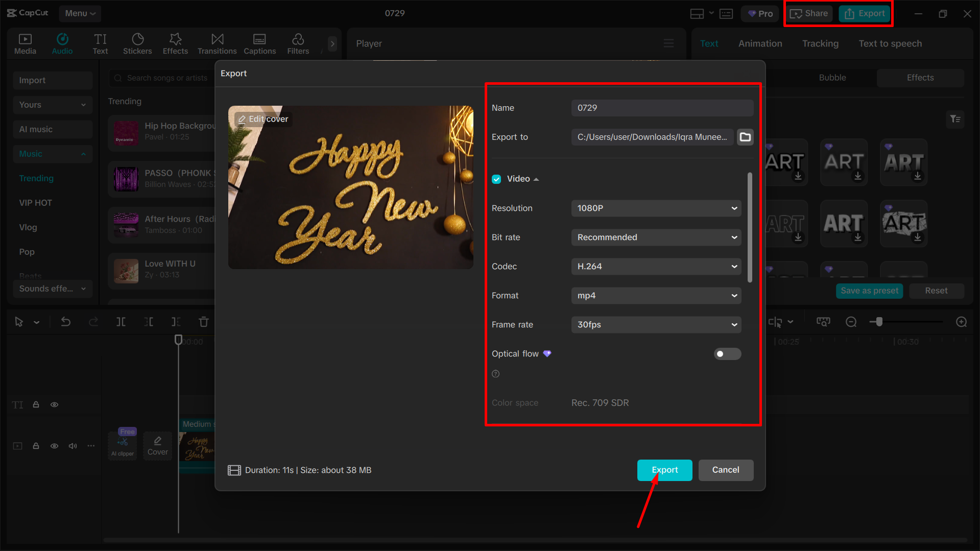Switch to the Text to speech tab

(890, 43)
